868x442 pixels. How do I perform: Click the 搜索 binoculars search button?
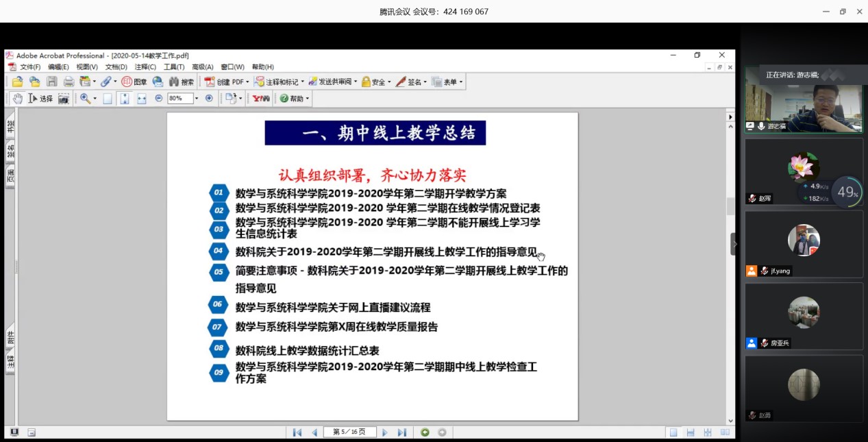click(182, 82)
